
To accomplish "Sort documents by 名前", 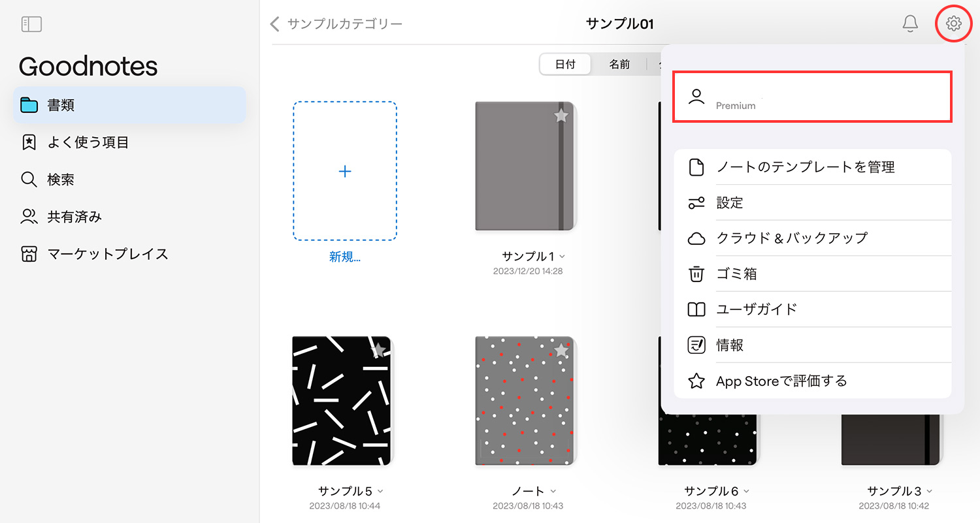I will [x=619, y=65].
